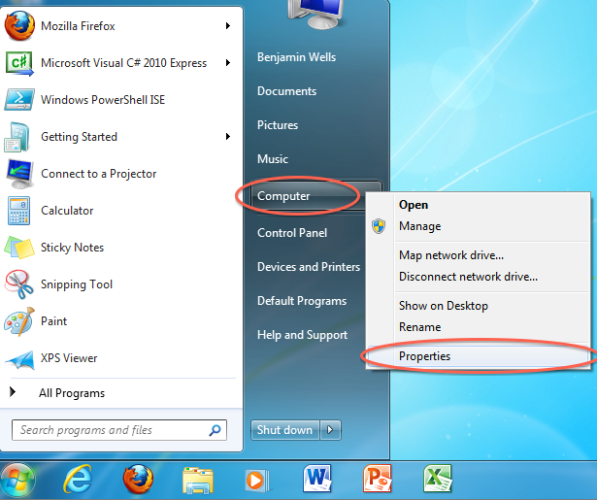Open the Pictures link

point(278,125)
